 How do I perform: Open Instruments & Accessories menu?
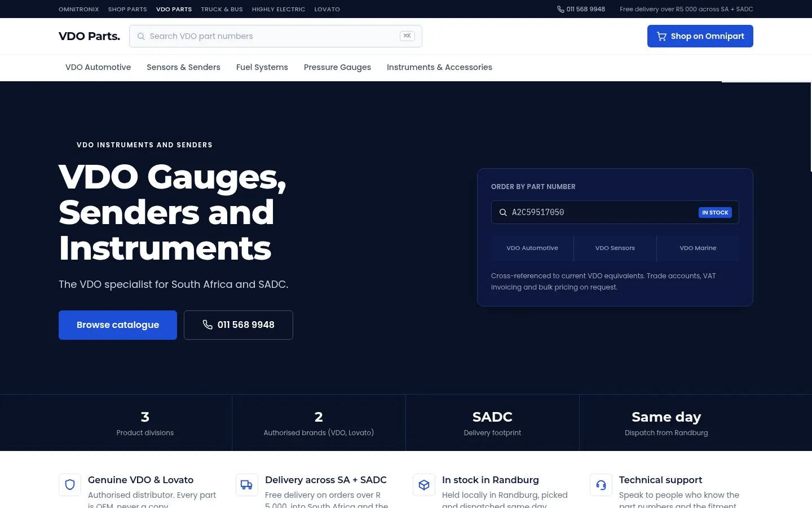(439, 67)
